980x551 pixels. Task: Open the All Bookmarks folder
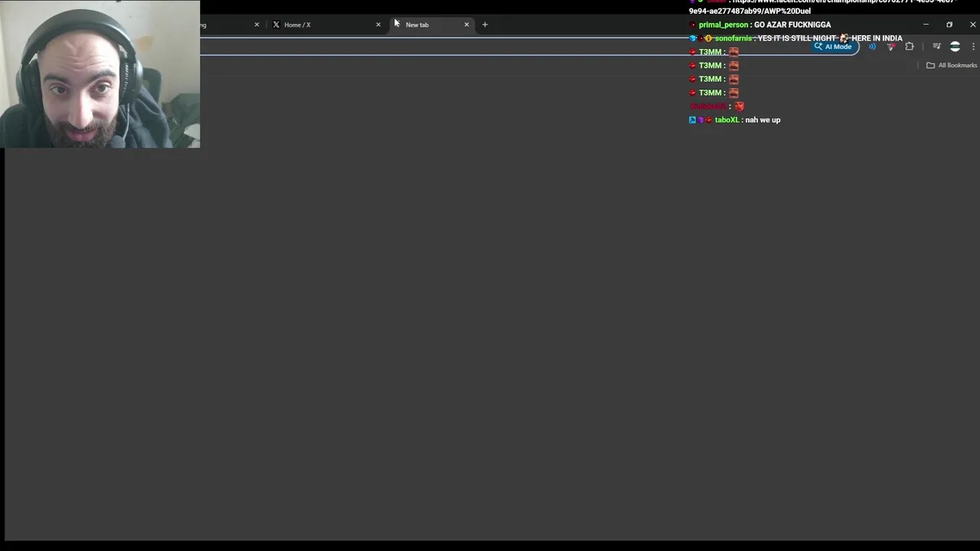point(952,65)
